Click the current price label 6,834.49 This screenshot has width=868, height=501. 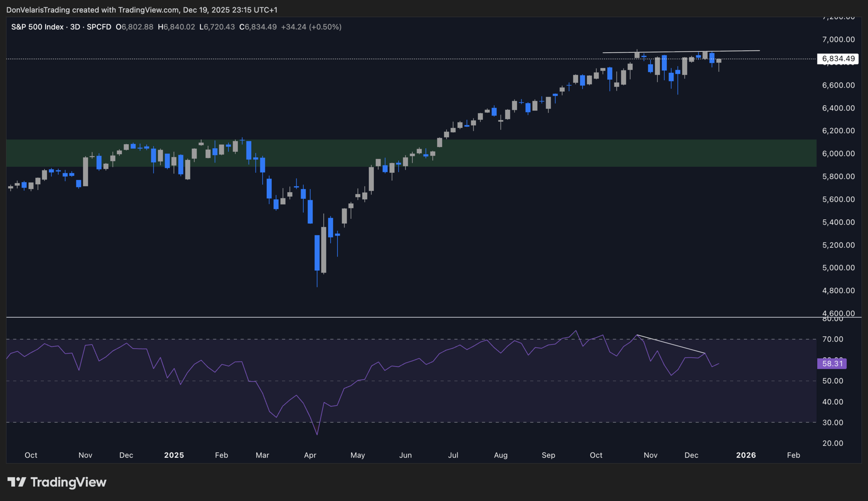pos(838,59)
